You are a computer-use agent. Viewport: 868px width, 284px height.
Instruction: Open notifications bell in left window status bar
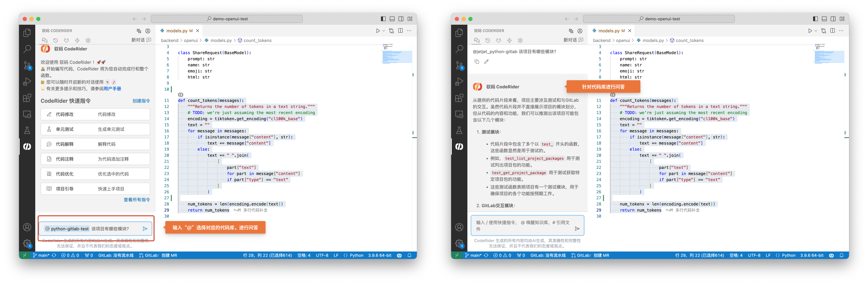pos(409,256)
